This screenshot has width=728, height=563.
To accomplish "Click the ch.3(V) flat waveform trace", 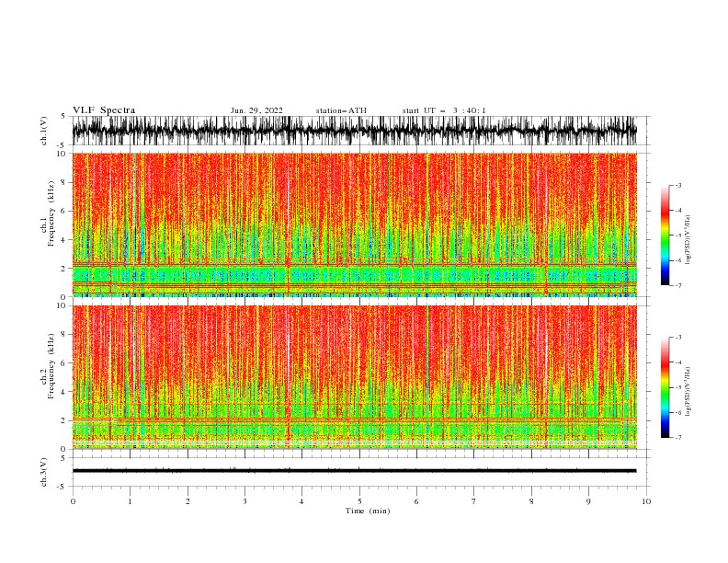I will pyautogui.click(x=354, y=471).
